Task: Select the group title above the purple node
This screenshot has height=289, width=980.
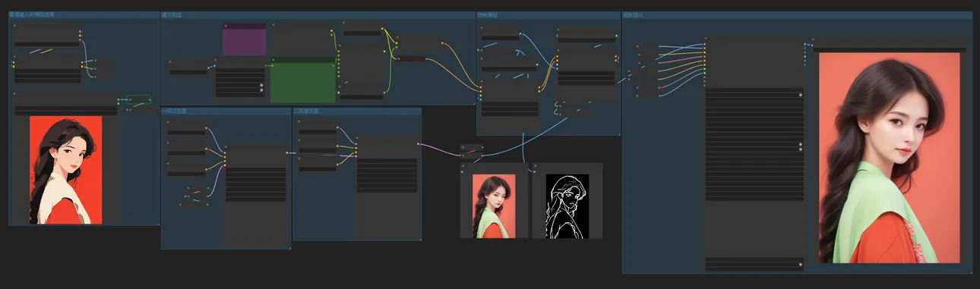Action: (170, 14)
